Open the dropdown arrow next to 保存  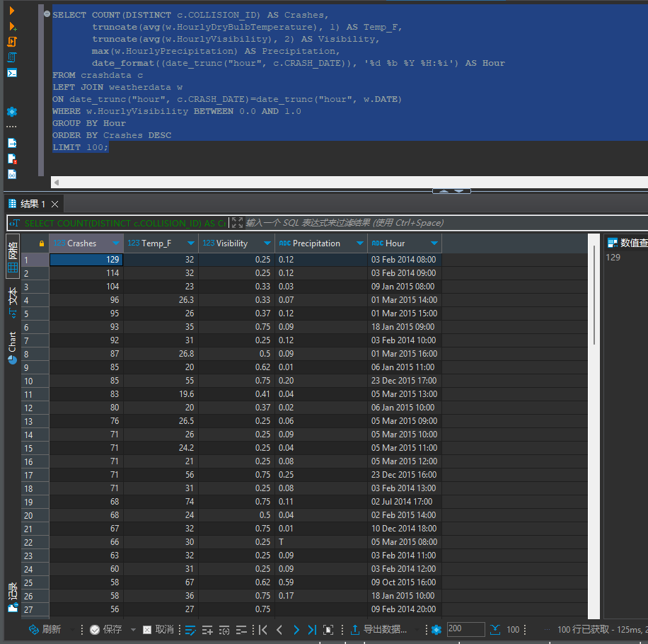[133, 630]
